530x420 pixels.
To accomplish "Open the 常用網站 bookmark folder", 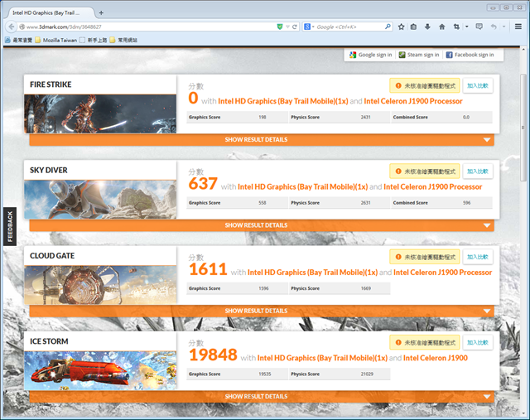I will click(x=123, y=40).
